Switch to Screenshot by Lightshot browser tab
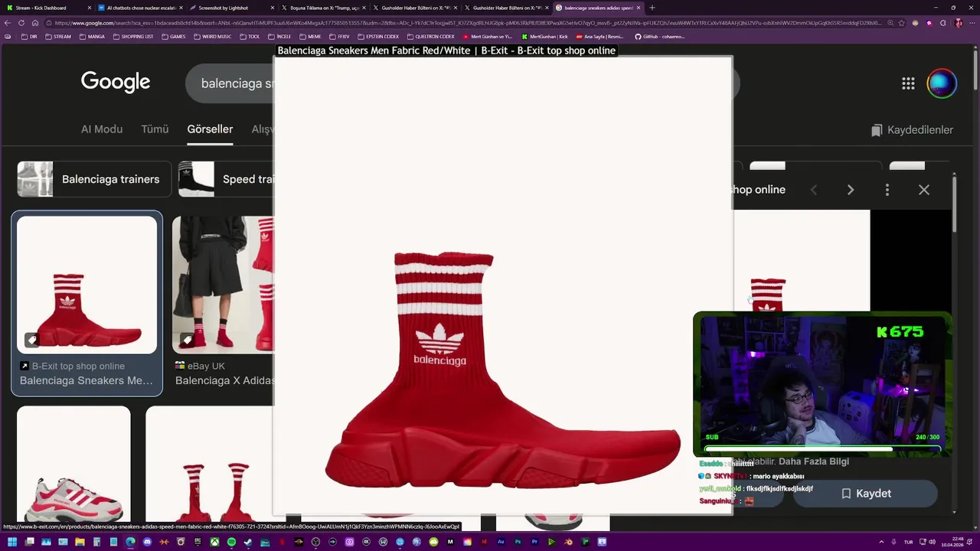This screenshot has width=980, height=551. tap(231, 8)
